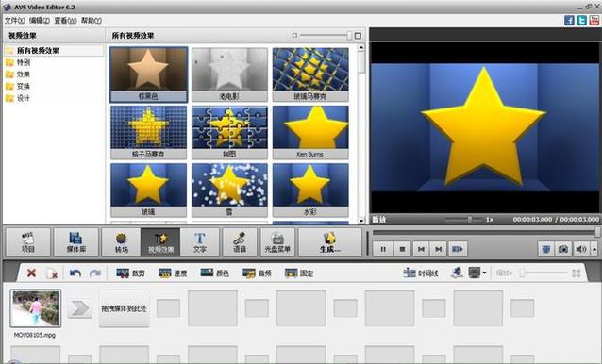Select 所有视频效果 folder in tree
Image resolution: width=602 pixels, height=364 pixels.
[x=54, y=51]
